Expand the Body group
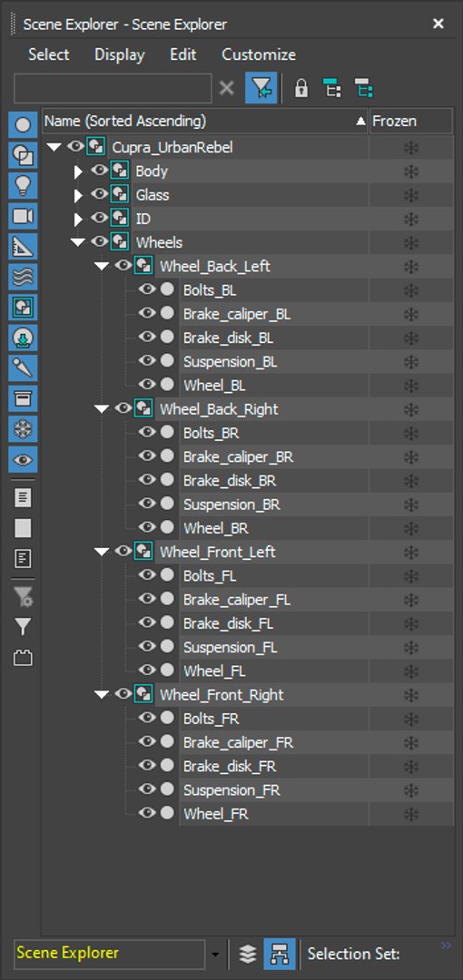This screenshot has height=980, width=463. pos(78,171)
